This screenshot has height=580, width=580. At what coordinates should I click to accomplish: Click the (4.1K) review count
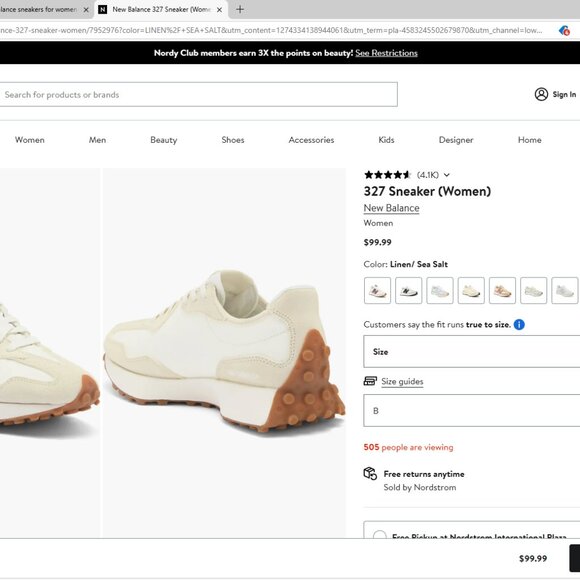tap(428, 175)
